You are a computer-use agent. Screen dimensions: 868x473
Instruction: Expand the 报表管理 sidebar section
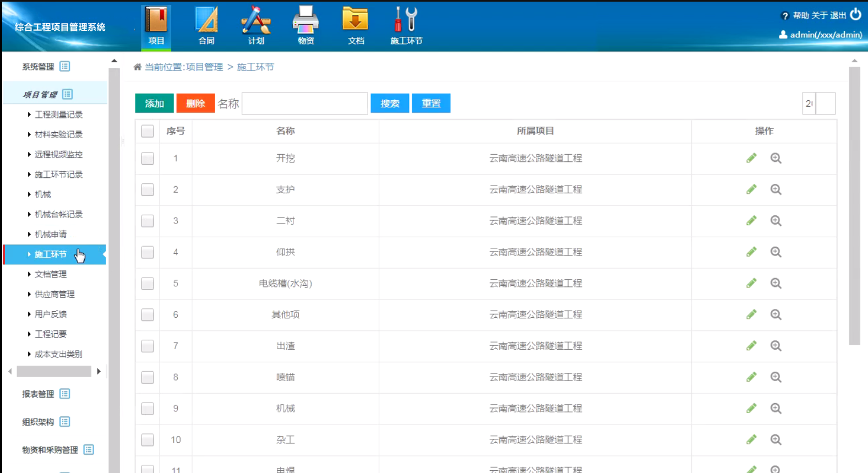tap(46, 394)
